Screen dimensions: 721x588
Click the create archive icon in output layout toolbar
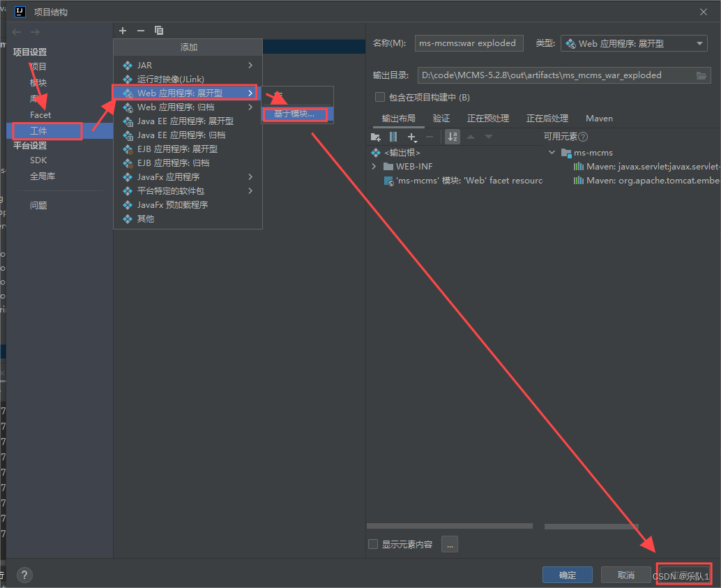393,137
